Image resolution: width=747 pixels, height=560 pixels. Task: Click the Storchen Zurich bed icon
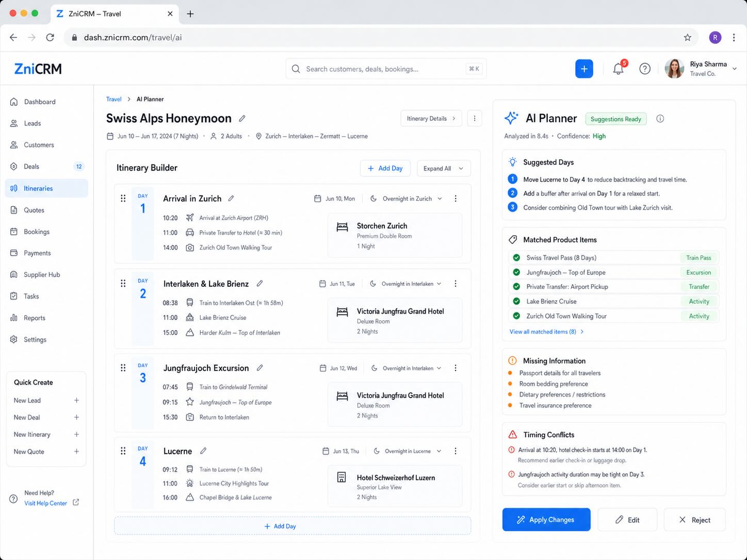coord(342,227)
